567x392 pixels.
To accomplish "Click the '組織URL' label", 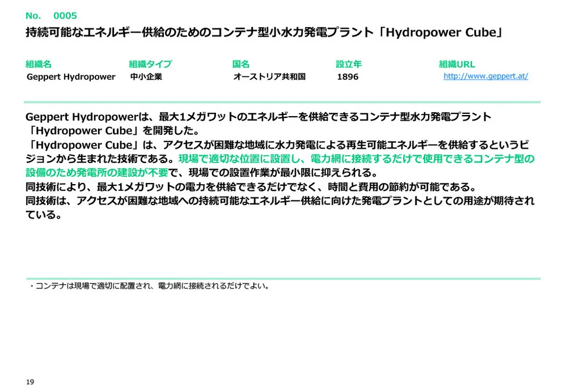I will click(x=457, y=65).
